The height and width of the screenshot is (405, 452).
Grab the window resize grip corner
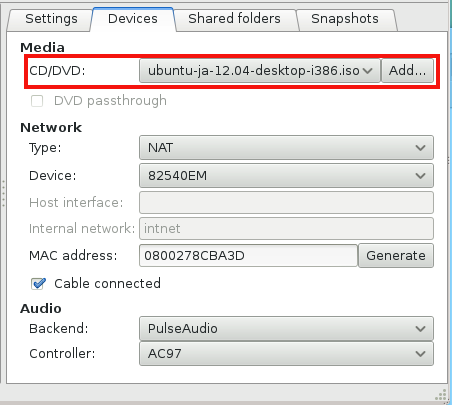click(441, 395)
